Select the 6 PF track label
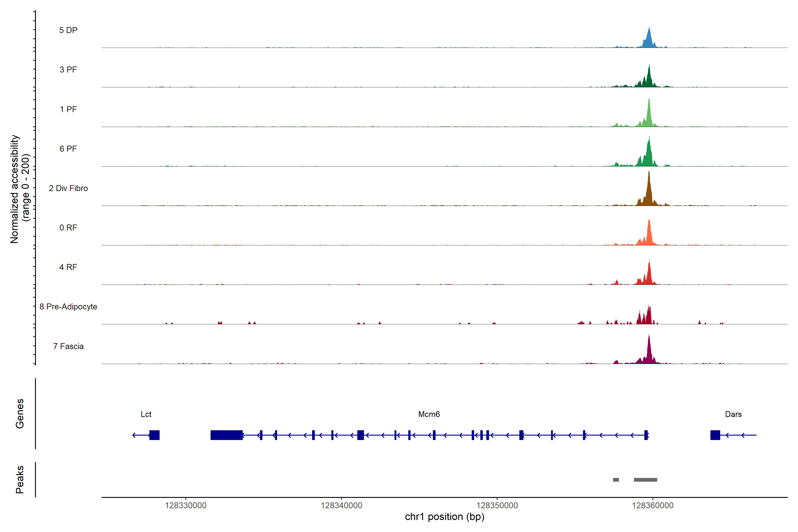This screenshot has width=798, height=532. point(68,149)
